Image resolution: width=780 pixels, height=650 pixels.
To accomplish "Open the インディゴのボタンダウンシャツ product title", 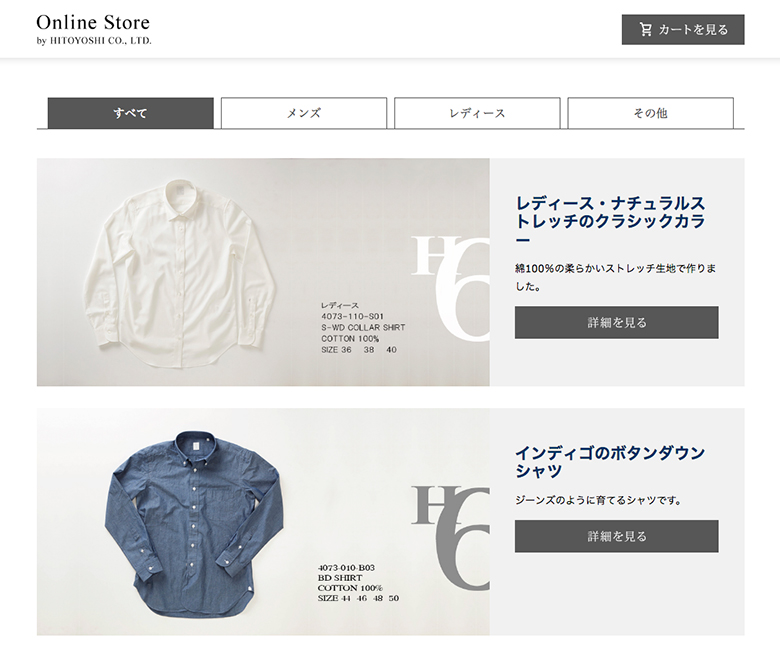I will coord(610,462).
